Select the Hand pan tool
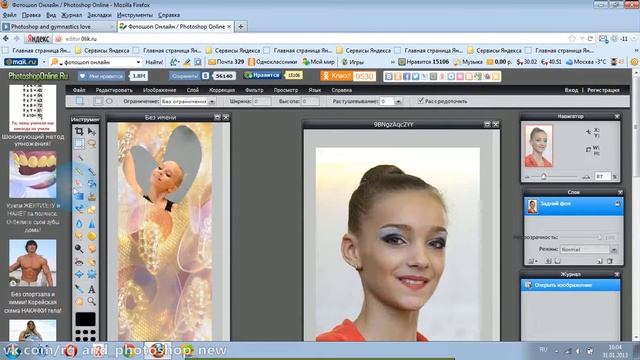The image size is (640, 360). coord(79,301)
